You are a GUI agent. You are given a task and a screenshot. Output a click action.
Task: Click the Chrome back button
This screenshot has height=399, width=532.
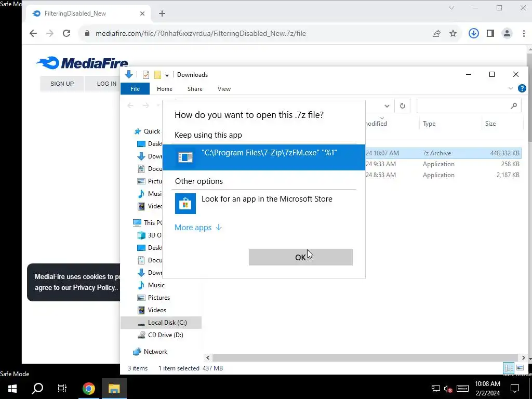tap(33, 33)
